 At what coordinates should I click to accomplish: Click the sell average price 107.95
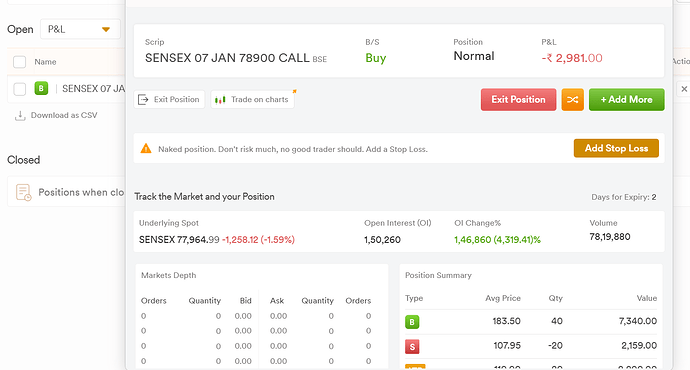(507, 346)
